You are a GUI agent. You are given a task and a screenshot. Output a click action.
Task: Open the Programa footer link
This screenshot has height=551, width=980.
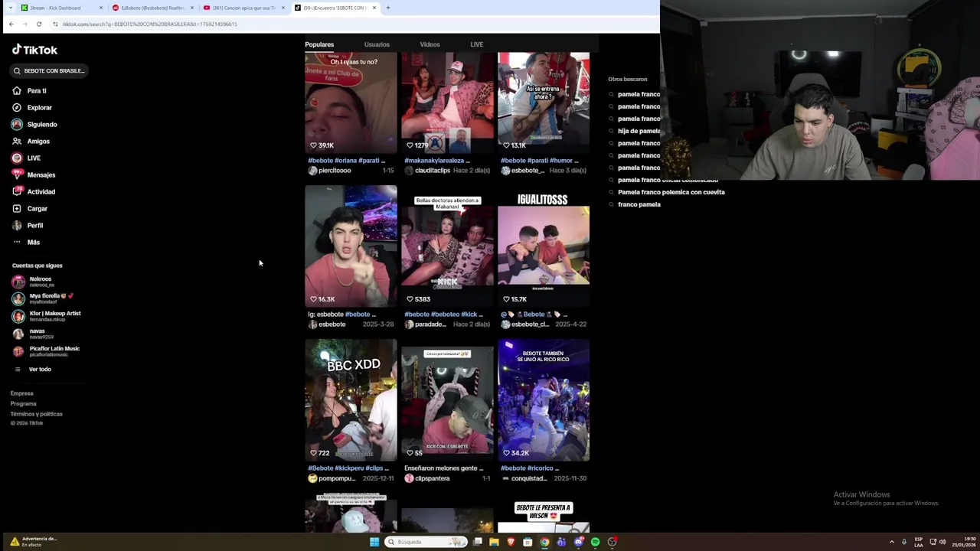[x=23, y=403]
